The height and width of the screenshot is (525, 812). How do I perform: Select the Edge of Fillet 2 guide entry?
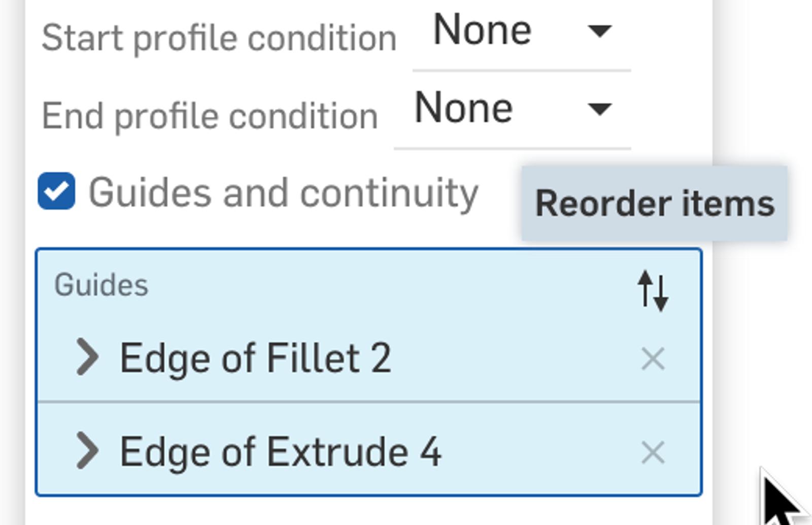(x=255, y=358)
